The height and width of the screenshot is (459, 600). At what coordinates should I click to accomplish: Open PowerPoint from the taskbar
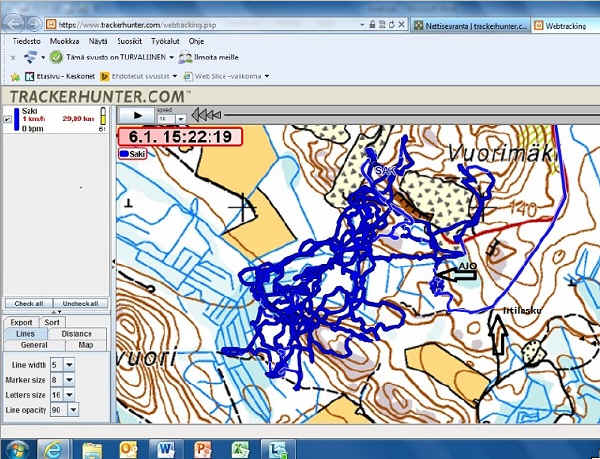[x=202, y=446]
